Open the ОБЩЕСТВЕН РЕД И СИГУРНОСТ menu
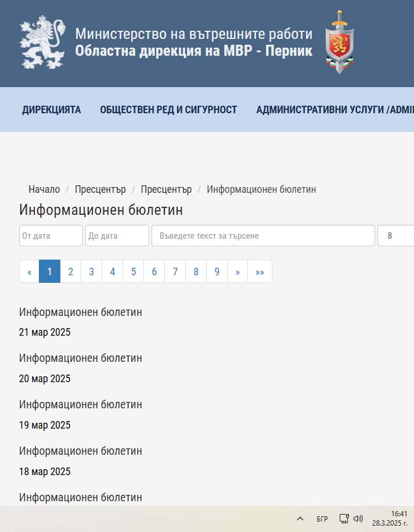The height and width of the screenshot is (532, 414). coord(168,110)
